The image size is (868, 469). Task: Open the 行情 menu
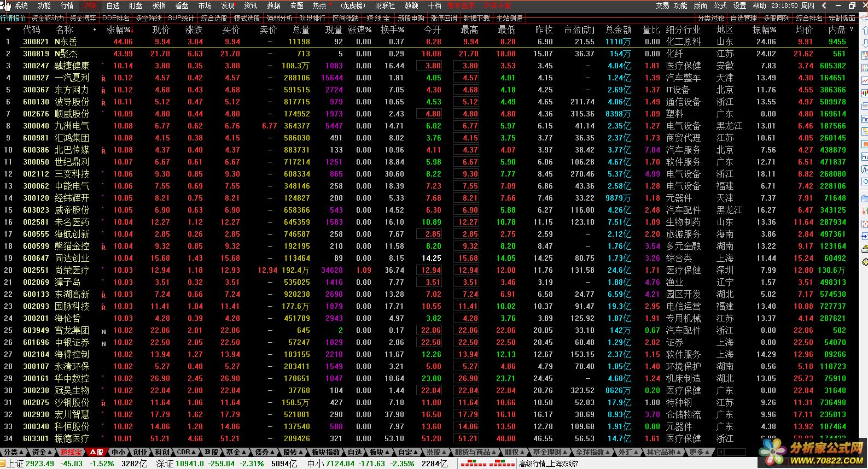(x=67, y=5)
